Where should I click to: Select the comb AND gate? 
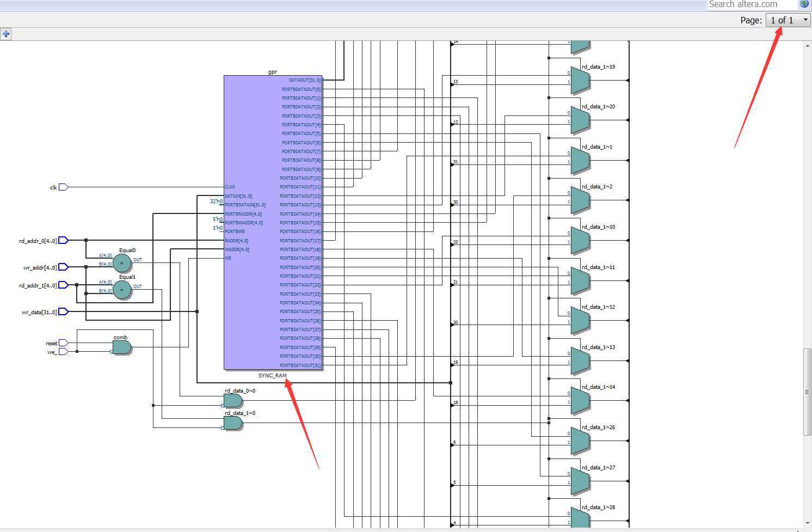(122, 347)
